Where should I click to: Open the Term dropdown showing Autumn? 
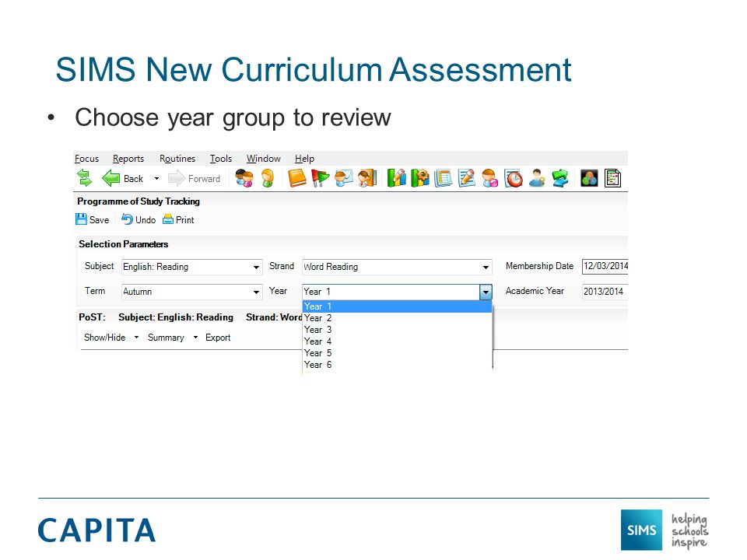point(192,292)
